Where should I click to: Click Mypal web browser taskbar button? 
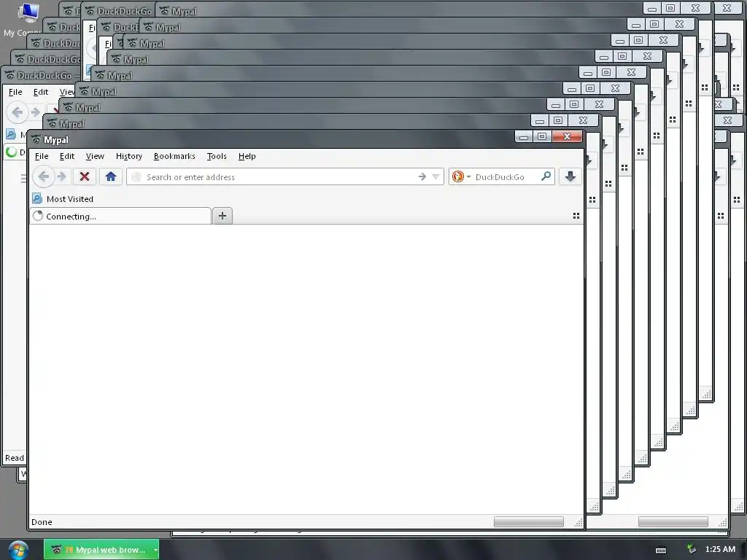pyautogui.click(x=101, y=550)
